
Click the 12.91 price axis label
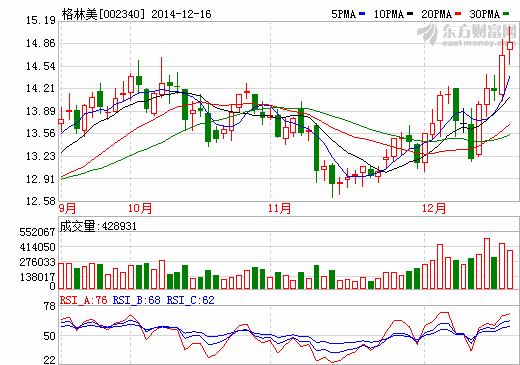41,179
